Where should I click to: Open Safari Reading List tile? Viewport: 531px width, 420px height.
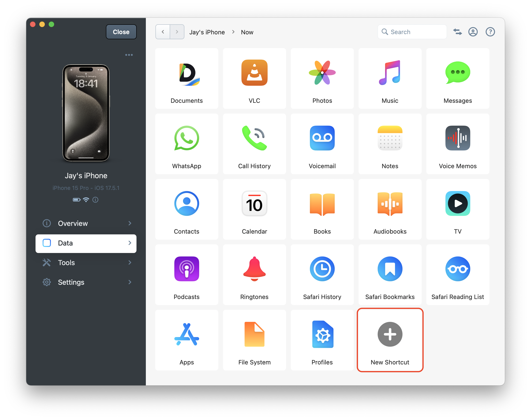coord(457,275)
